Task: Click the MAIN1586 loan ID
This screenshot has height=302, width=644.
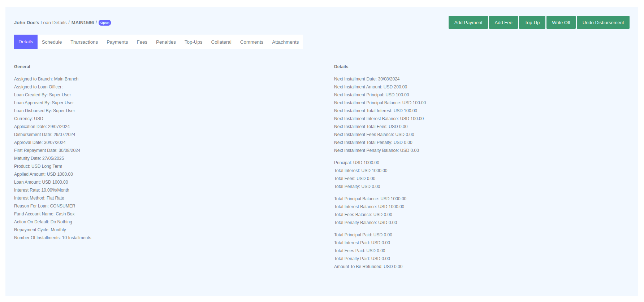Action: [82, 22]
